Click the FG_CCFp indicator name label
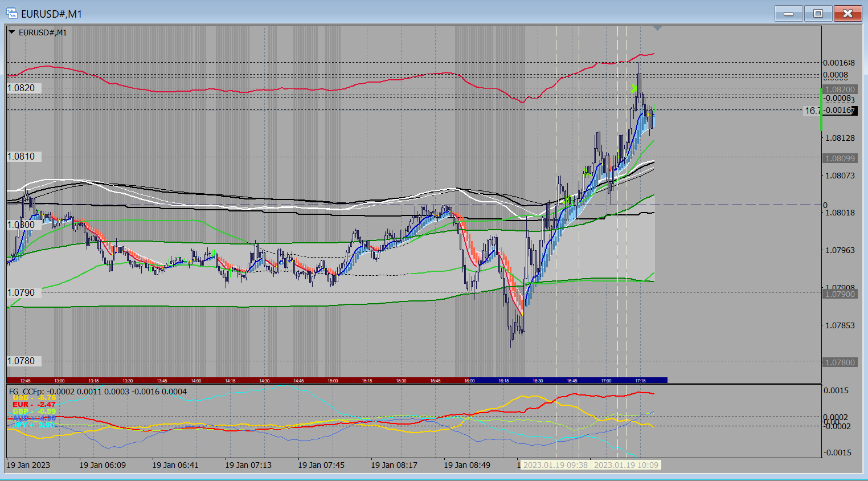 pos(26,392)
